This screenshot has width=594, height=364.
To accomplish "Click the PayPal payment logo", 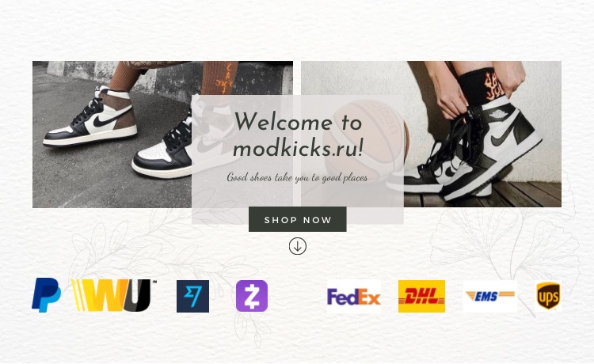I will pyautogui.click(x=46, y=295).
